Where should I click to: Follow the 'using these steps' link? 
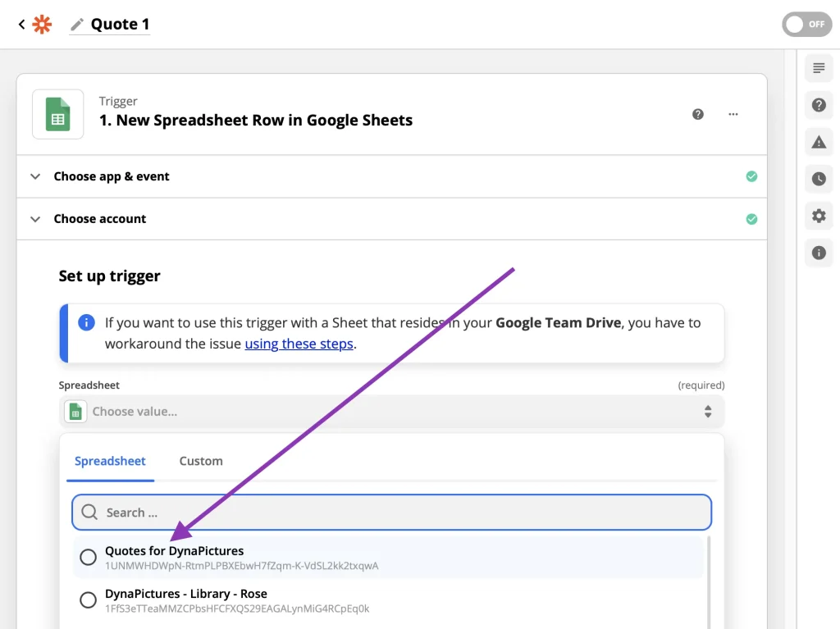tap(299, 344)
